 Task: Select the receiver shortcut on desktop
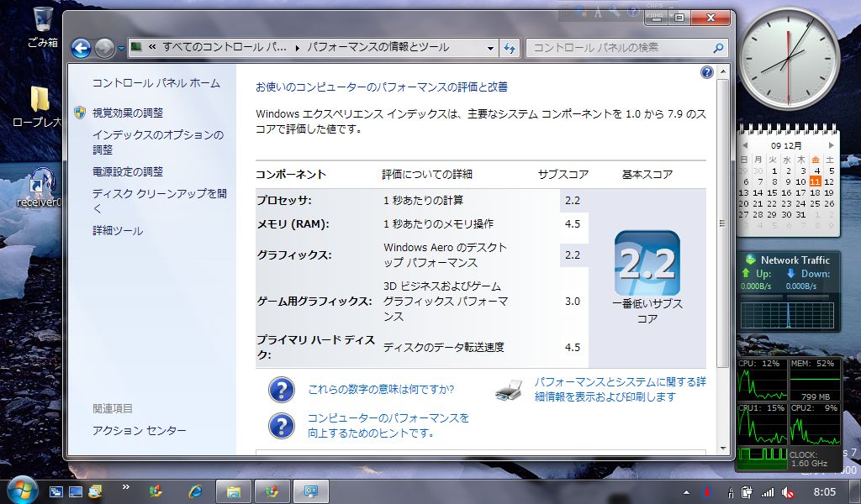(x=40, y=186)
